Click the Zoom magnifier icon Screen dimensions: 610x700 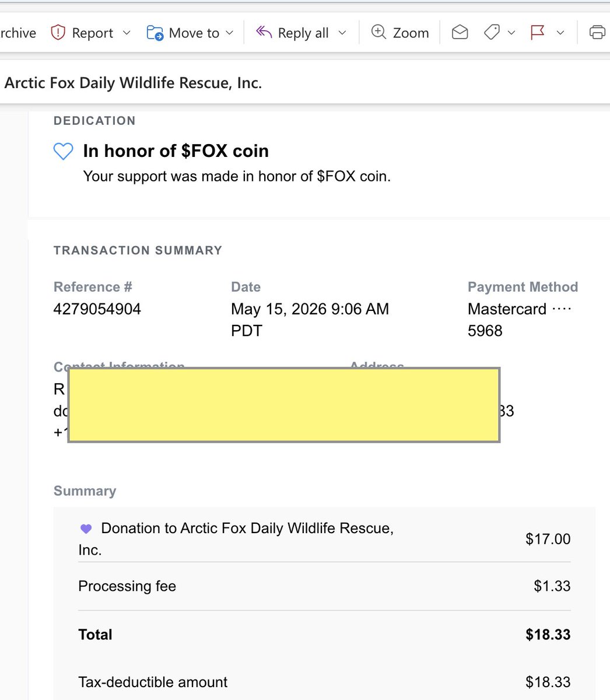[379, 32]
